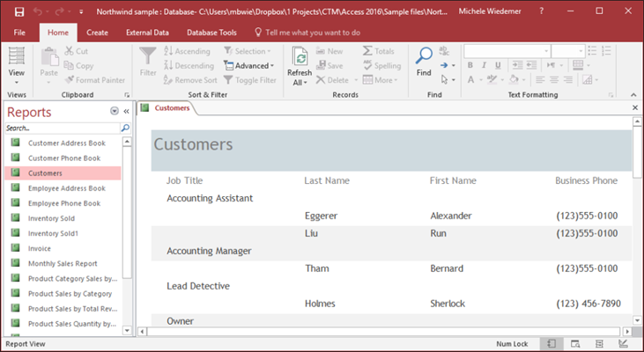This screenshot has height=352, width=644.
Task: Click the Refresh All icon
Action: pos(300,56)
